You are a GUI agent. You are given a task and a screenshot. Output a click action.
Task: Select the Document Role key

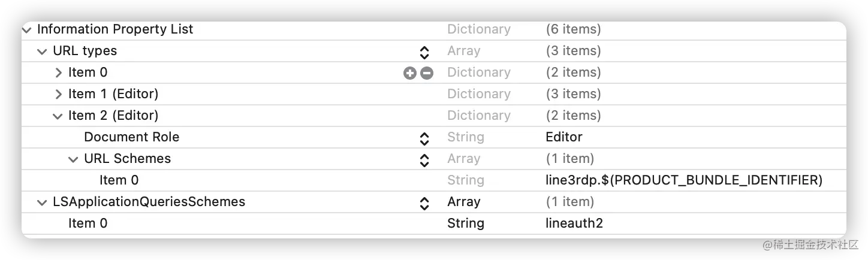coord(131,137)
